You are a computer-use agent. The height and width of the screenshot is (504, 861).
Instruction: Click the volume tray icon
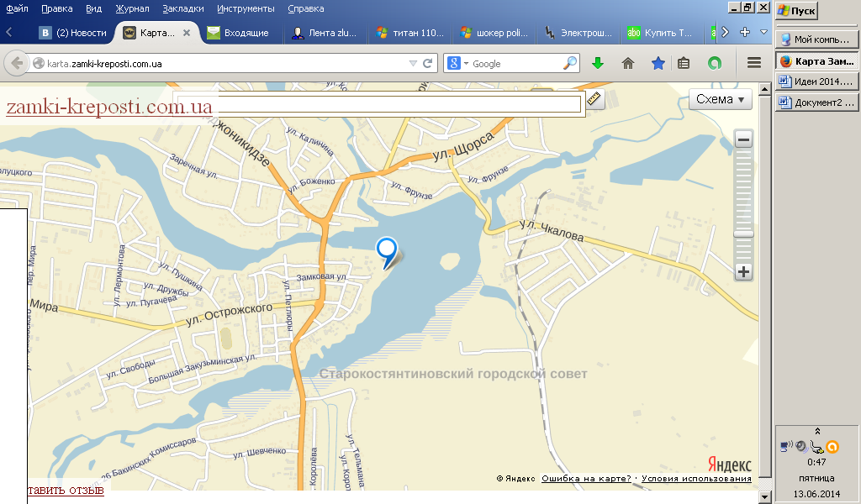801,447
